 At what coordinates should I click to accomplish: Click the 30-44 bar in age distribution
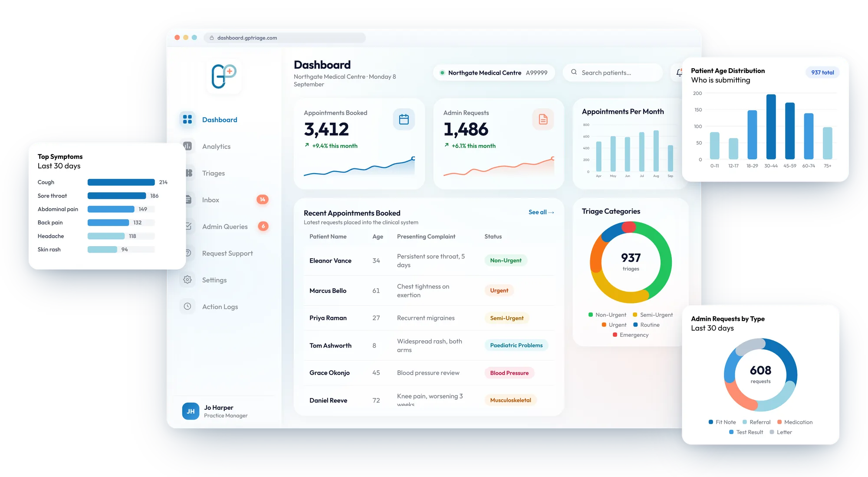[x=771, y=127]
